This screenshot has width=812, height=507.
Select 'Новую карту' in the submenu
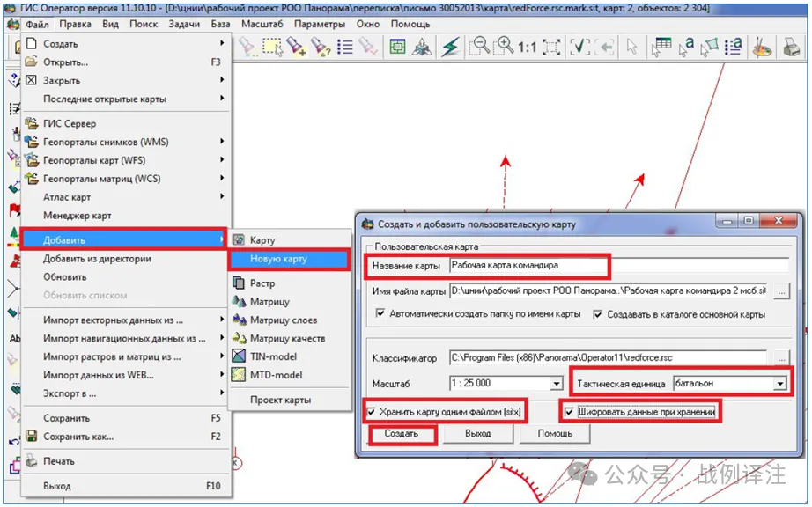(289, 259)
